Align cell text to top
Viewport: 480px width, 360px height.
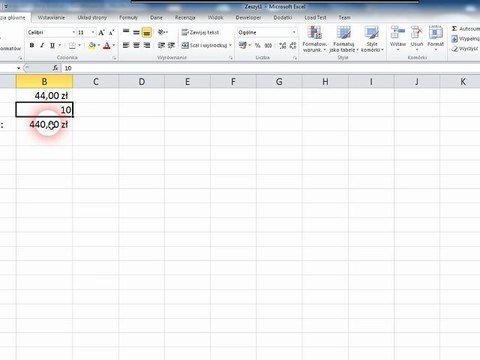pos(126,32)
